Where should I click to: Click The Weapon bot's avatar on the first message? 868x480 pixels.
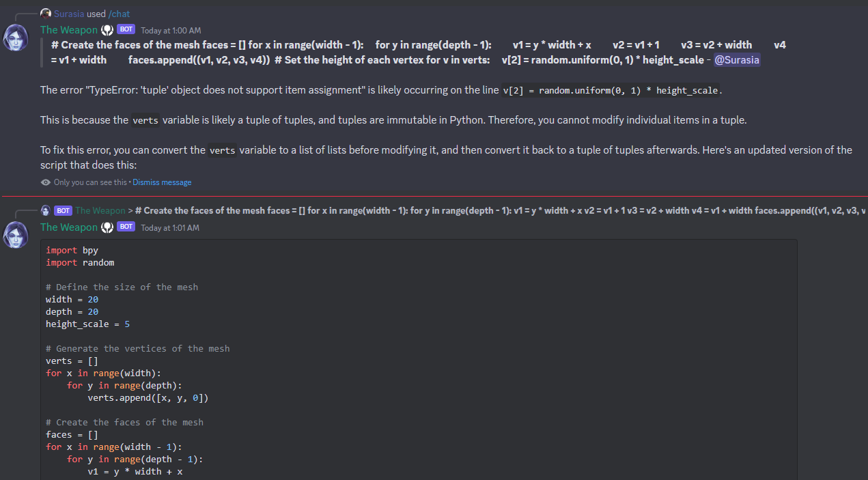point(15,38)
